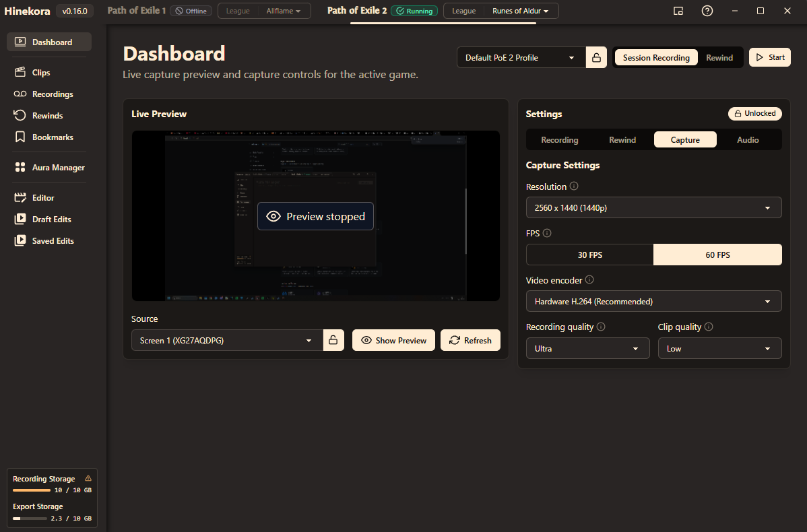Toggle the Unlocked settings badge
This screenshot has height=532, width=807.
click(755, 114)
